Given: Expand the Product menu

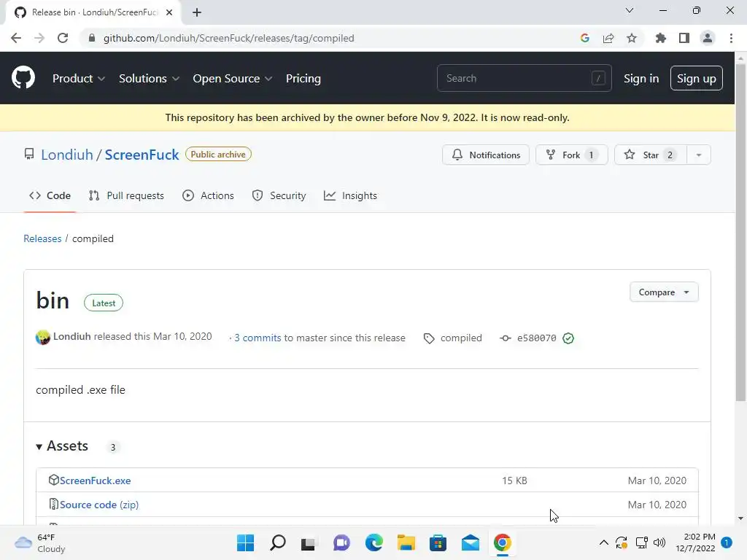Looking at the screenshot, I should (x=79, y=79).
